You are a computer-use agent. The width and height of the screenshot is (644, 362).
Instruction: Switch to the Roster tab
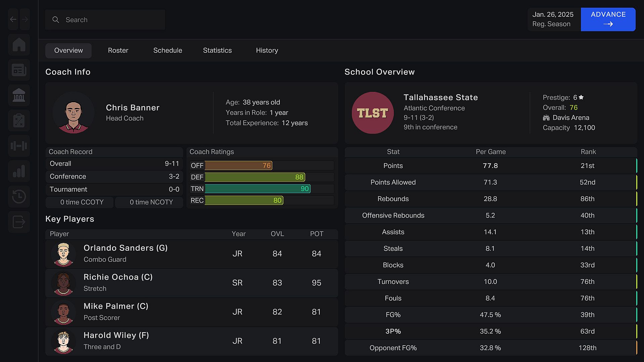point(118,51)
